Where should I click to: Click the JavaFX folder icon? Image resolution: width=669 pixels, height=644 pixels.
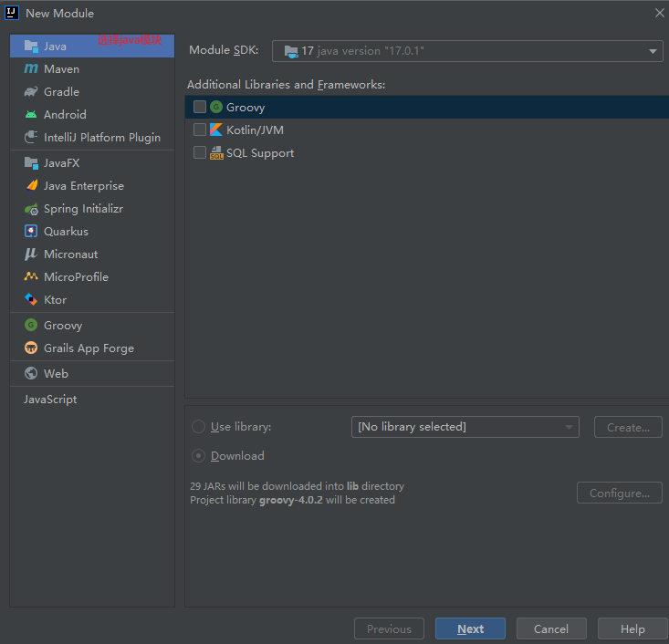pos(31,163)
